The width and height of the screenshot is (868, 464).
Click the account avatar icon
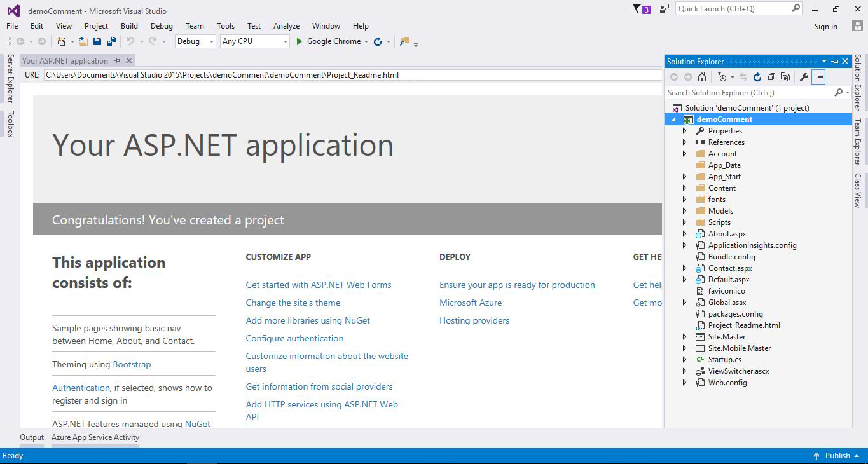[858, 26]
